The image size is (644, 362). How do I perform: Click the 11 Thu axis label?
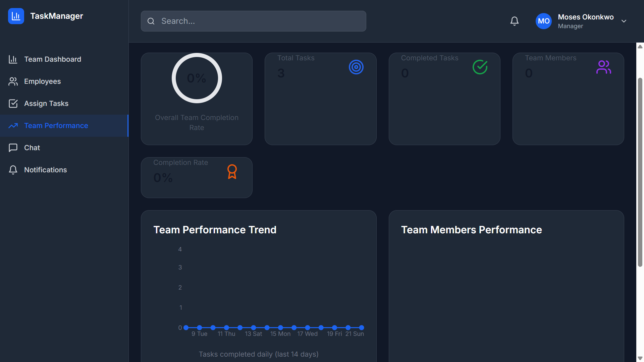click(226, 334)
